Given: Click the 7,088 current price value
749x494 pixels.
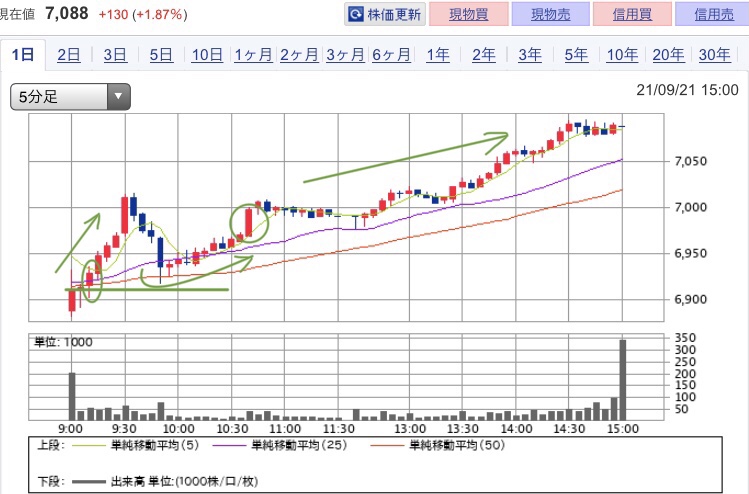Looking at the screenshot, I should (x=66, y=13).
